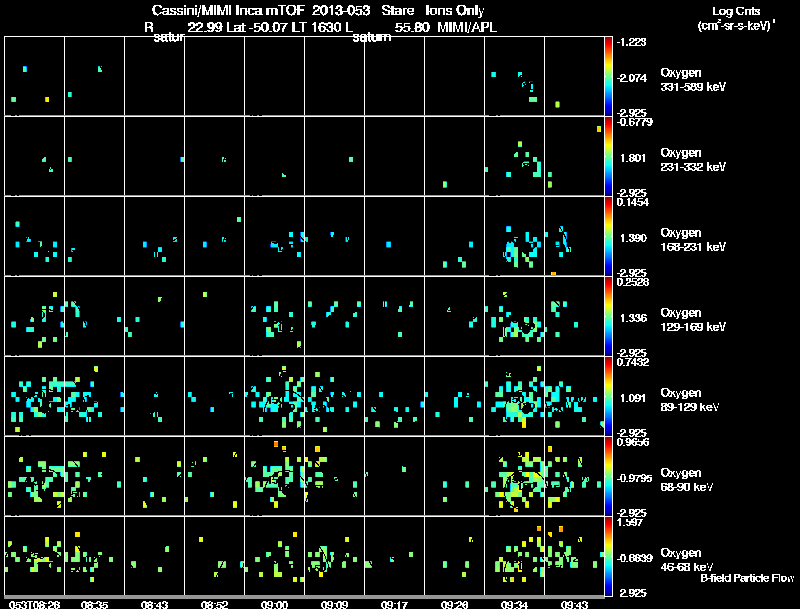Click the colorbar beside Oxygen 231-332 keV
This screenshot has width=800, height=609.
(608, 156)
